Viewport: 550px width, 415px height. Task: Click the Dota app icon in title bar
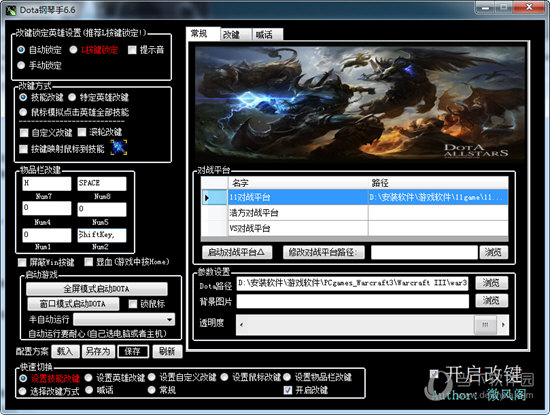coord(11,10)
